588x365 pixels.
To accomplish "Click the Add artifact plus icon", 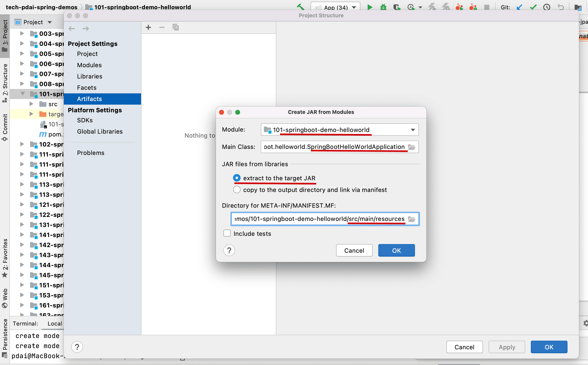I will 148,28.
